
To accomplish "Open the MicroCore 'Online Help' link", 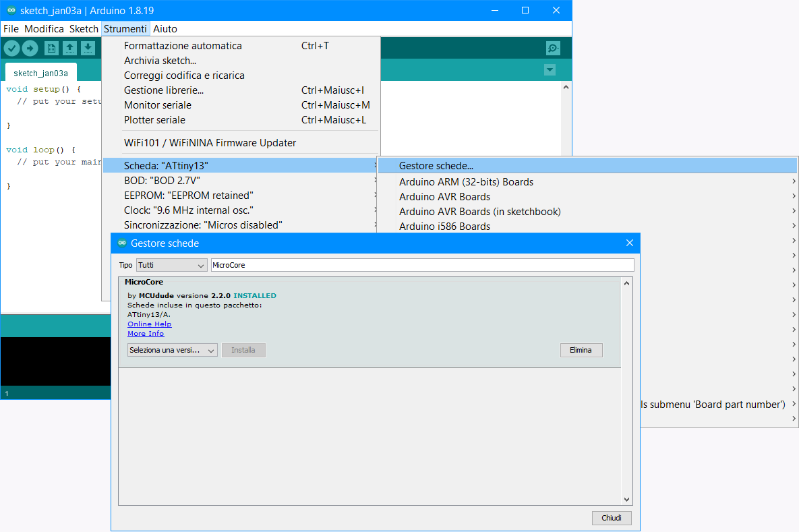I will point(150,324).
